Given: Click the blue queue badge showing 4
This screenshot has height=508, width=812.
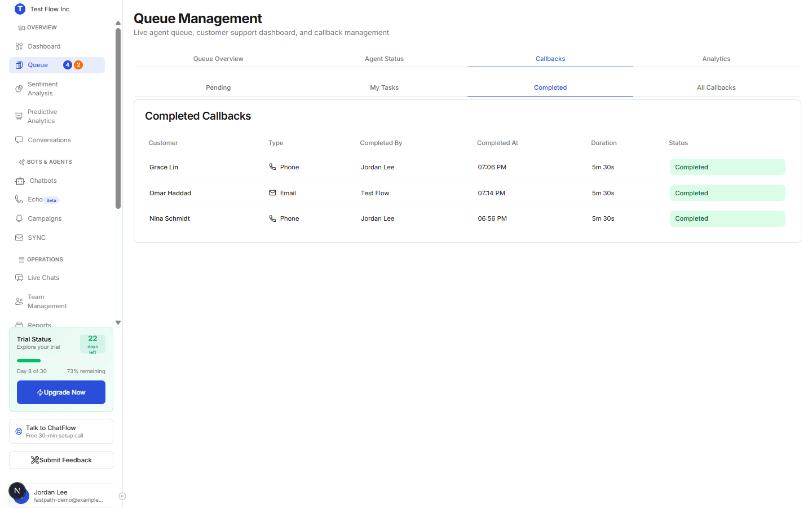Looking at the screenshot, I should (x=68, y=65).
